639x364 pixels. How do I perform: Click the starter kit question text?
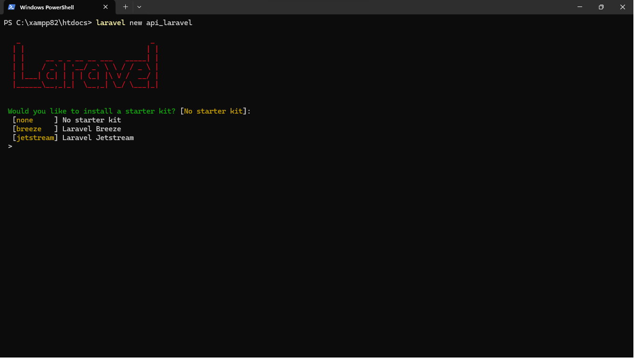(92, 111)
